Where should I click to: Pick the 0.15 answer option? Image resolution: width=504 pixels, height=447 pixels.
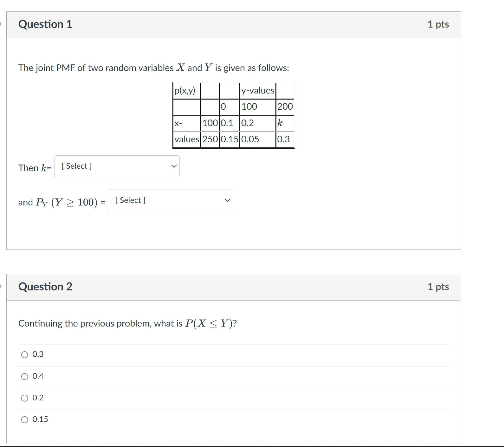pyautogui.click(x=25, y=419)
